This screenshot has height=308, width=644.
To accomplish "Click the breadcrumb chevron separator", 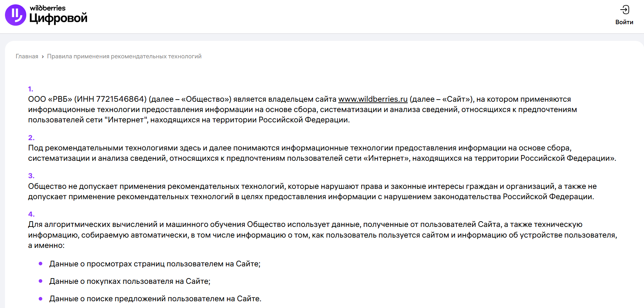I will coord(43,57).
